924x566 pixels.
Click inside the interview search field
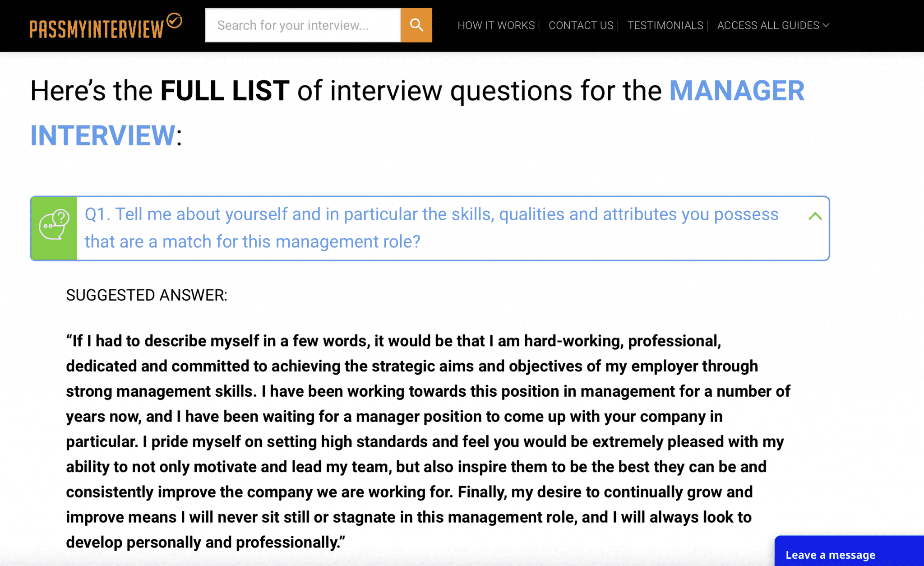pyautogui.click(x=302, y=25)
